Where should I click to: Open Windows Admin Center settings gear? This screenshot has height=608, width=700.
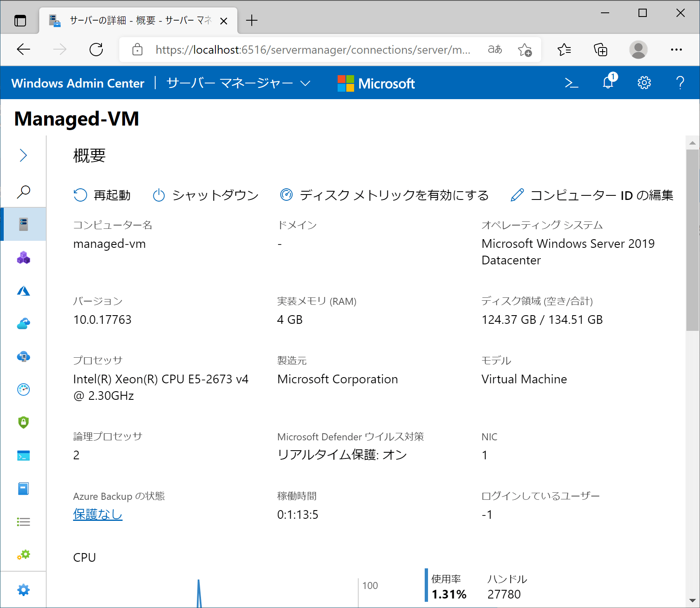[643, 83]
